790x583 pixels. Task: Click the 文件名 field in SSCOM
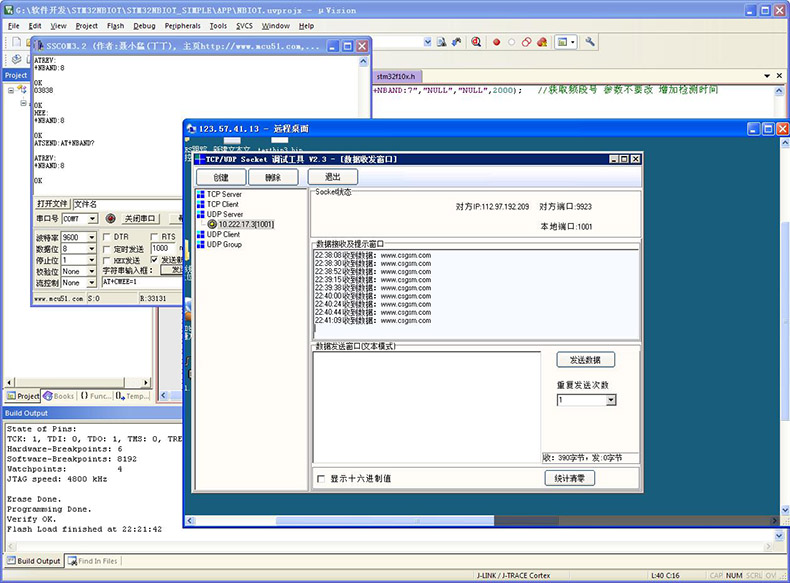pos(127,204)
